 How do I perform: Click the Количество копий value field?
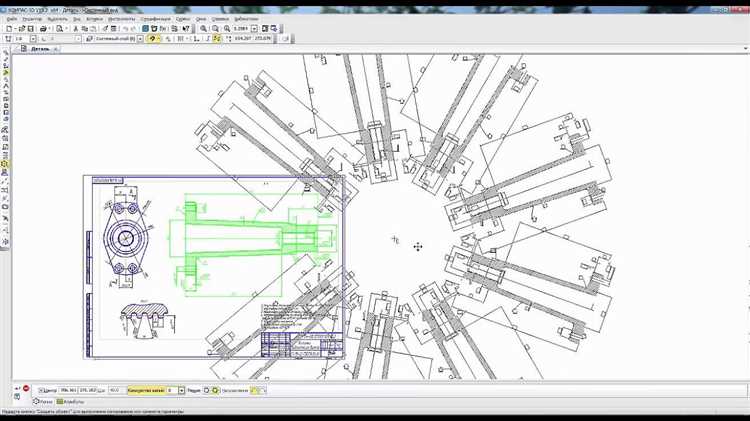pos(172,390)
